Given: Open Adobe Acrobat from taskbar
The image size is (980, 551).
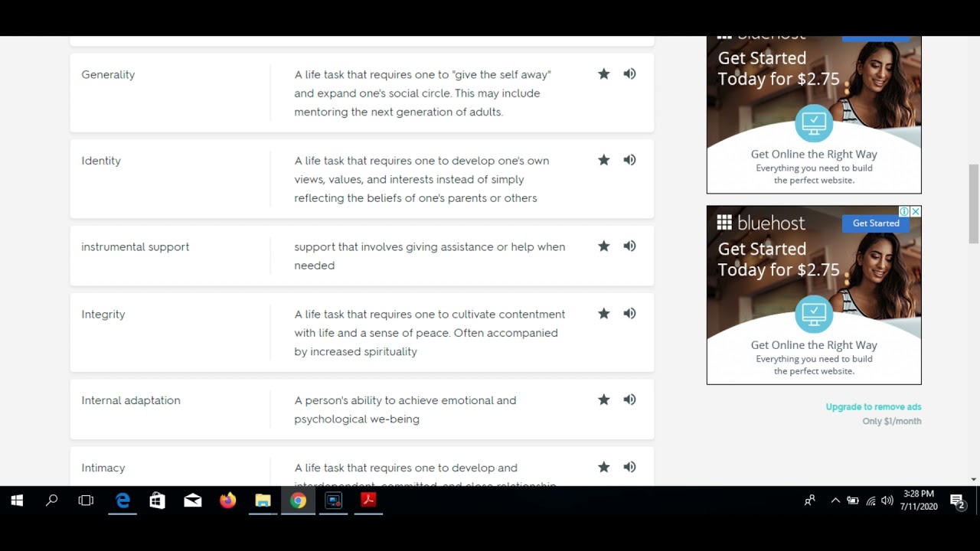Looking at the screenshot, I should pyautogui.click(x=369, y=500).
